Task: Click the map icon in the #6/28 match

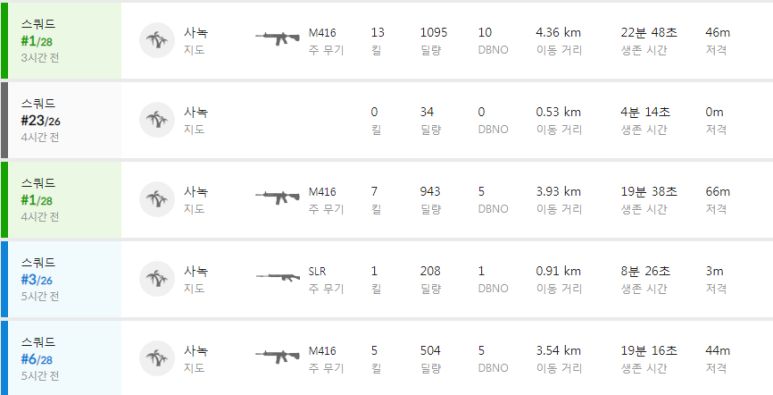Action: point(157,359)
